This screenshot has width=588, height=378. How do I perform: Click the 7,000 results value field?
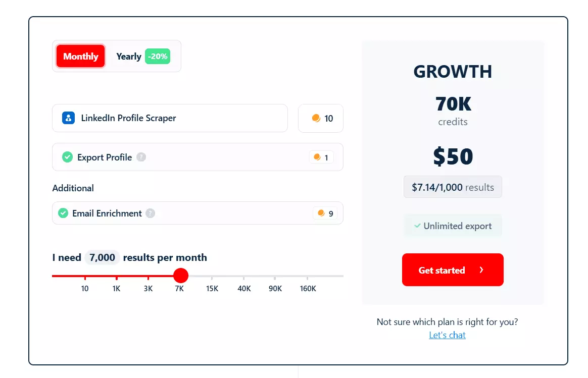pyautogui.click(x=102, y=257)
